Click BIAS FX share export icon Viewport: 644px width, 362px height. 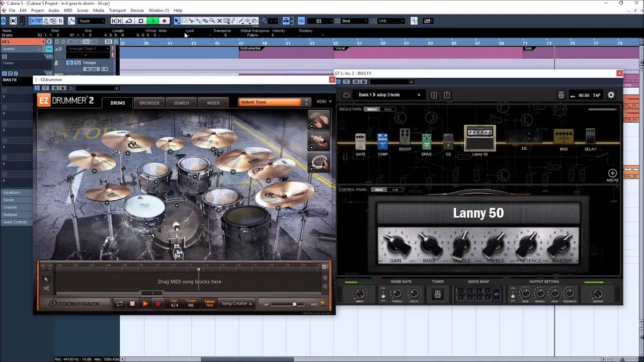[x=447, y=95]
